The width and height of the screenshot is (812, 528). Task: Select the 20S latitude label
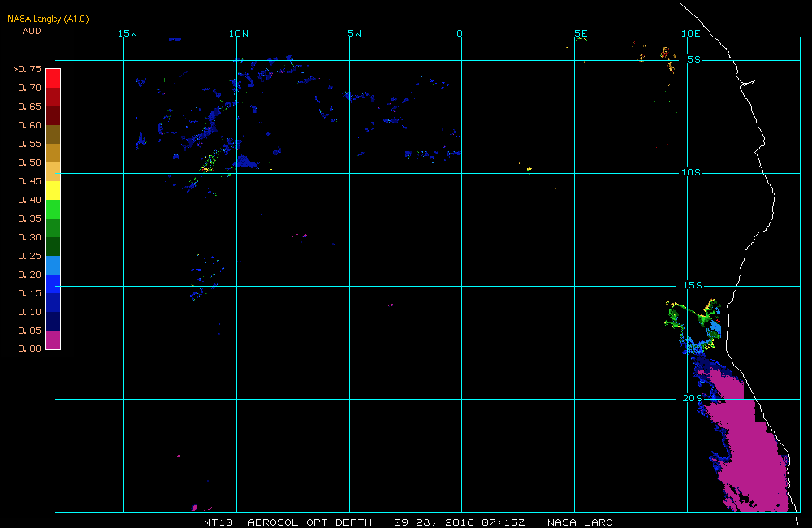pyautogui.click(x=693, y=399)
